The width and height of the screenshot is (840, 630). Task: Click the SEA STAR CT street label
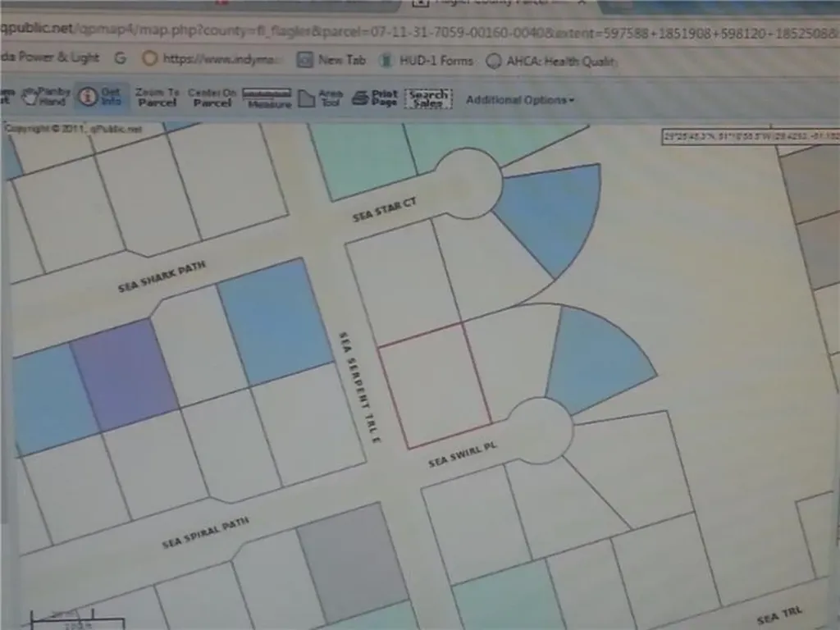pyautogui.click(x=384, y=209)
